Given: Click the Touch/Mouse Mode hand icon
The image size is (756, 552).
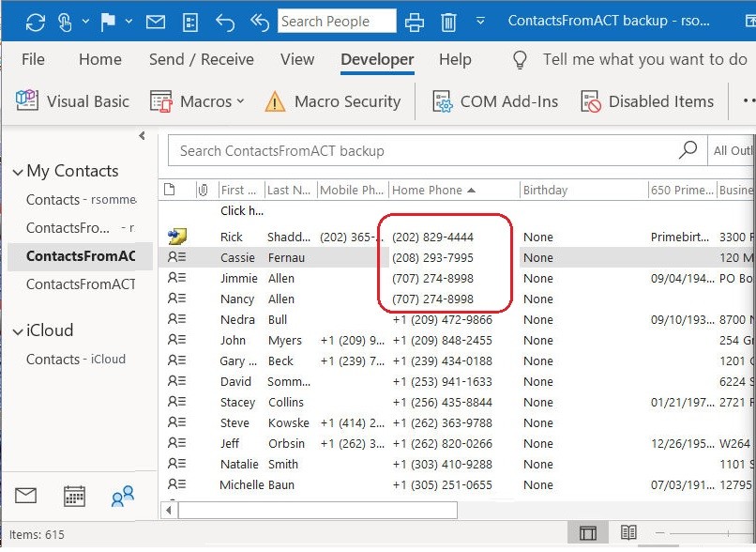Looking at the screenshot, I should tap(65, 23).
